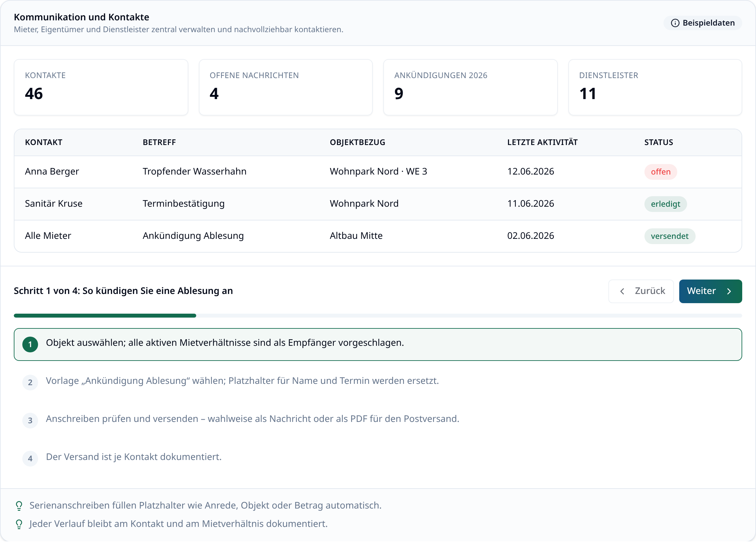756x542 pixels.
Task: Open the Kontakte 46 card
Action: (101, 87)
